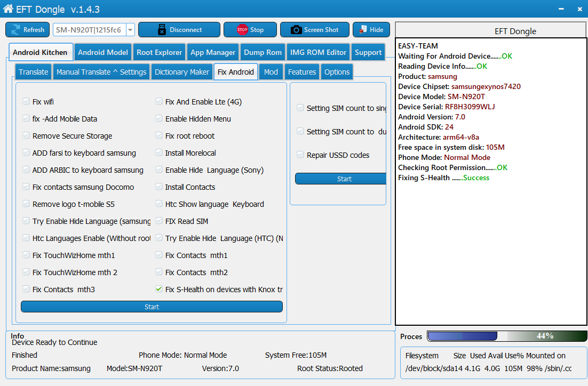
Task: Click Start button under fix list
Action: click(152, 307)
